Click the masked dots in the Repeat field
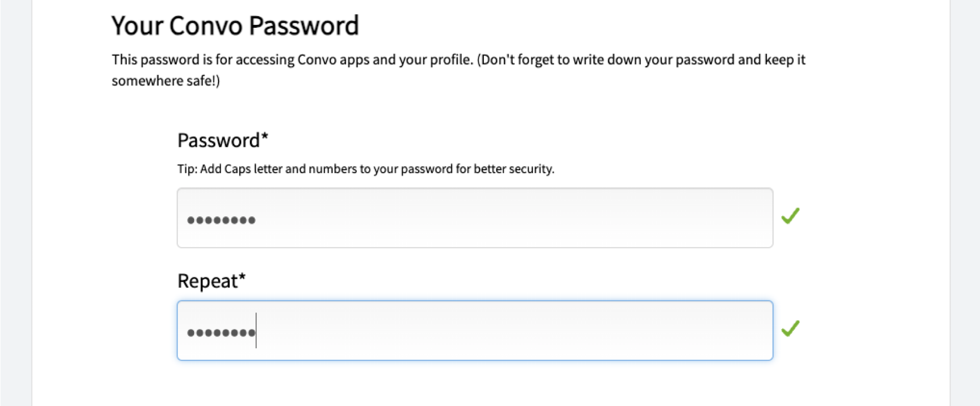Screen dimensions: 980x406 point(220,333)
